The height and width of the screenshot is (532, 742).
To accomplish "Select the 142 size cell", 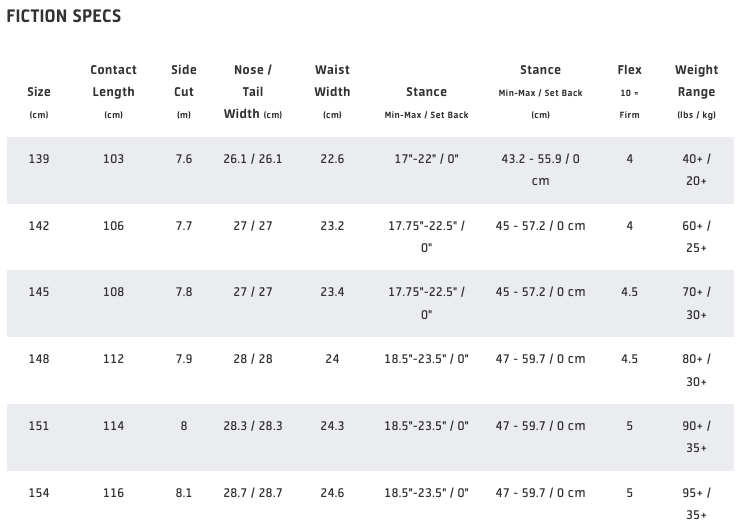I will click(x=39, y=226).
